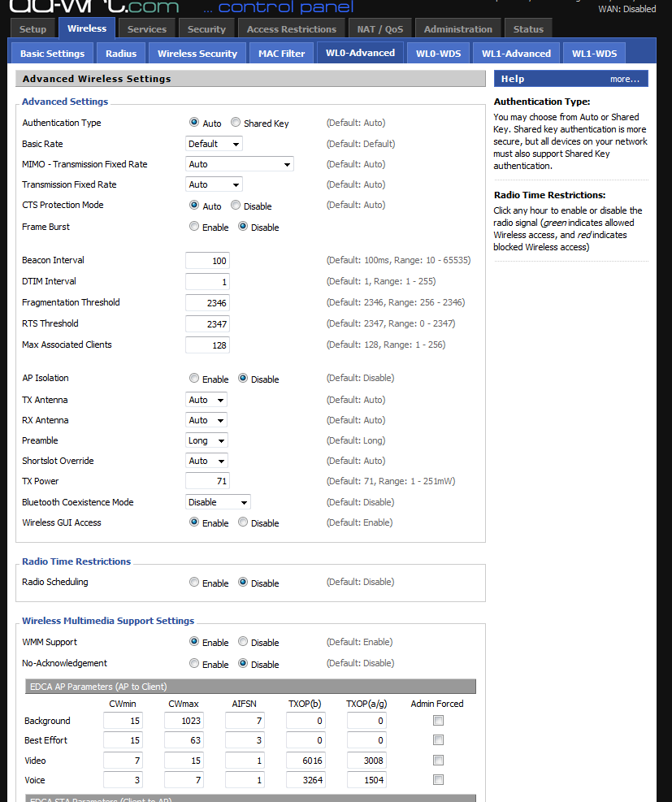Open MIMO Transmission Fixed Rate dropdown

(x=240, y=164)
